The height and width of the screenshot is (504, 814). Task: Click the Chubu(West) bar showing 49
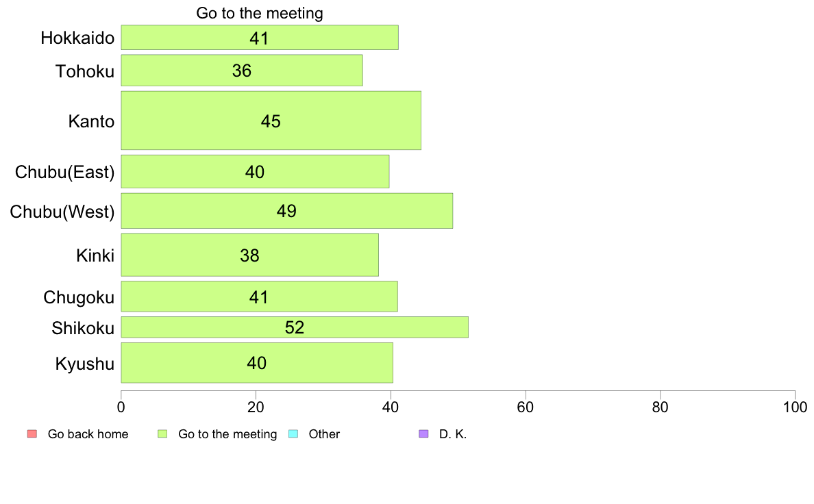pyautogui.click(x=286, y=211)
